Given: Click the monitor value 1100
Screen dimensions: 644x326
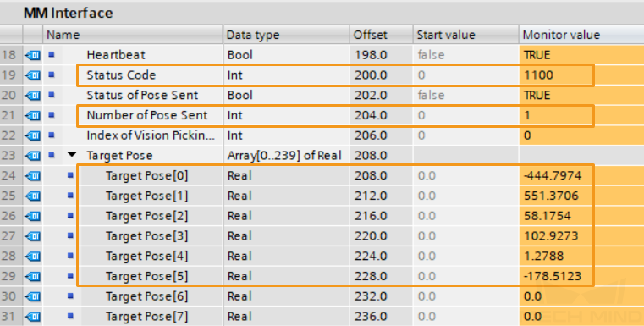Looking at the screenshot, I should point(538,75).
